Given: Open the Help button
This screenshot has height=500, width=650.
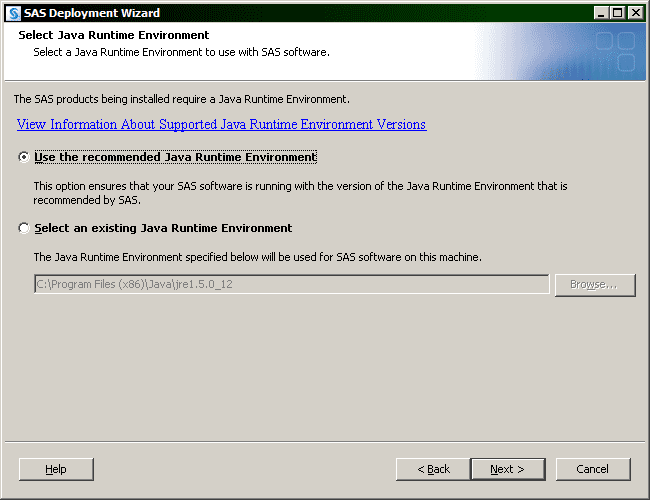Looking at the screenshot, I should pyautogui.click(x=56, y=469).
